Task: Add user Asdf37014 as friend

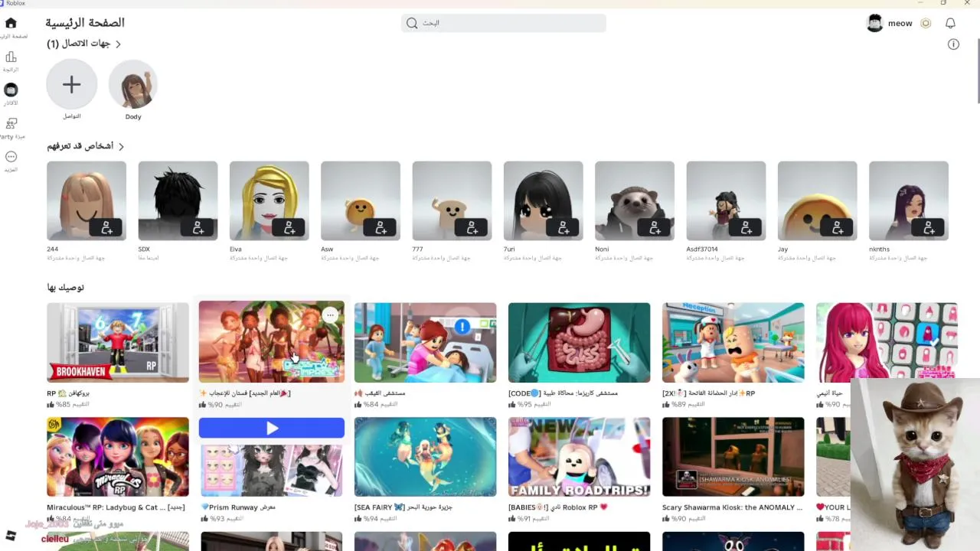Action: [x=746, y=227]
